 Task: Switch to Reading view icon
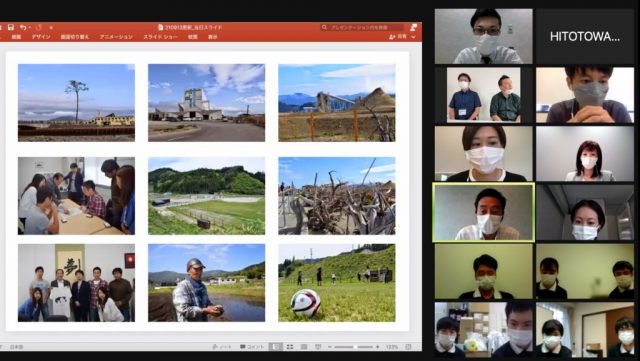click(304, 347)
